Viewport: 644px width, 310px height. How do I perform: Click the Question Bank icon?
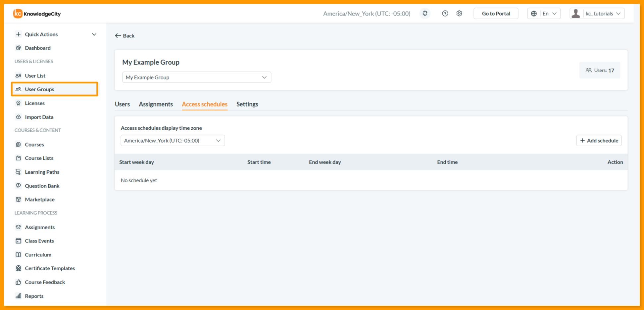click(x=18, y=186)
